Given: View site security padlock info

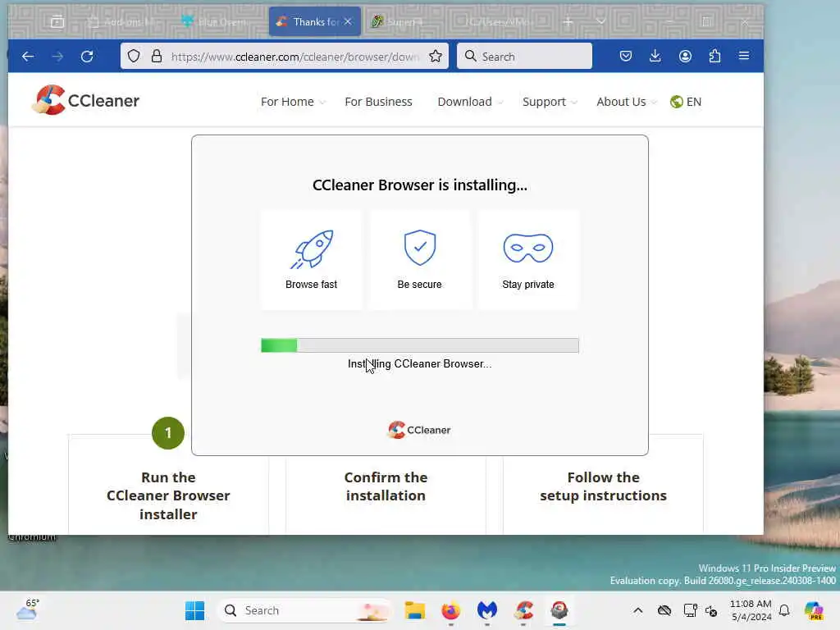Looking at the screenshot, I should point(157,57).
